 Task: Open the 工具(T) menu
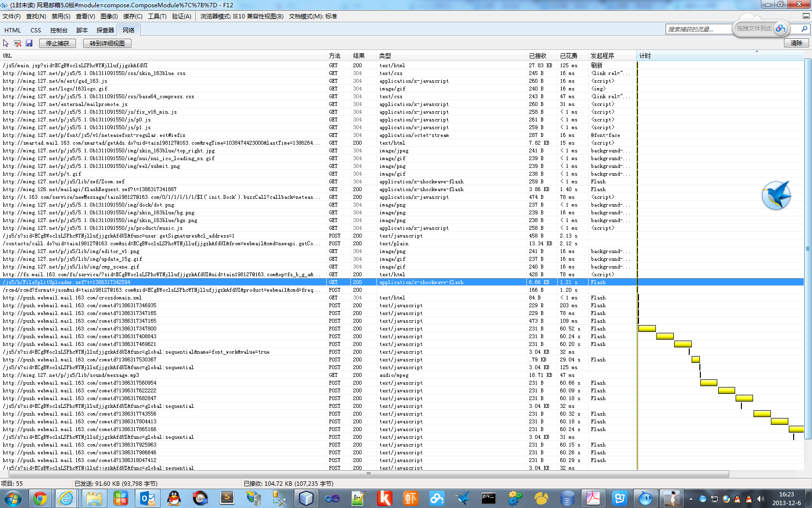coord(157,16)
